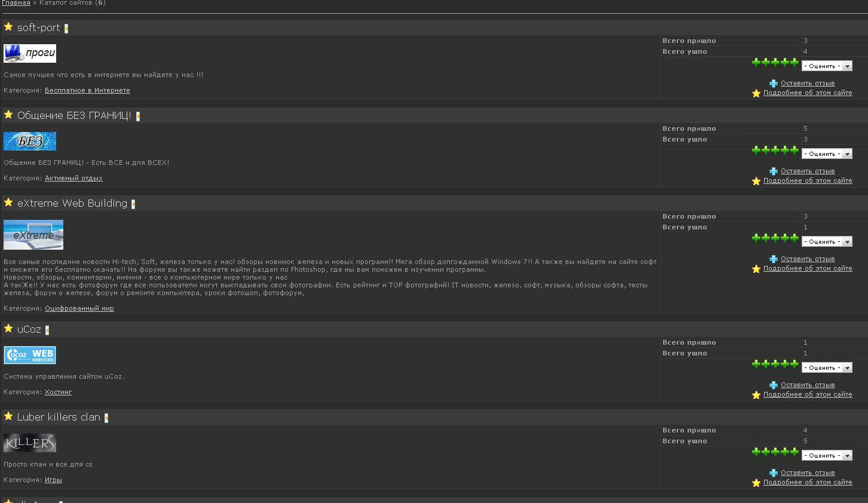Open the Хостинг category link

[x=58, y=392]
